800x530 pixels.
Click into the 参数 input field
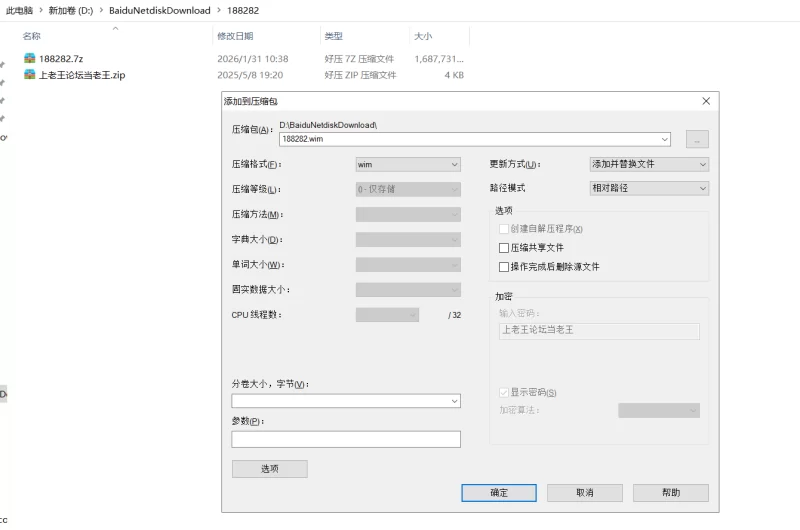tap(346, 439)
